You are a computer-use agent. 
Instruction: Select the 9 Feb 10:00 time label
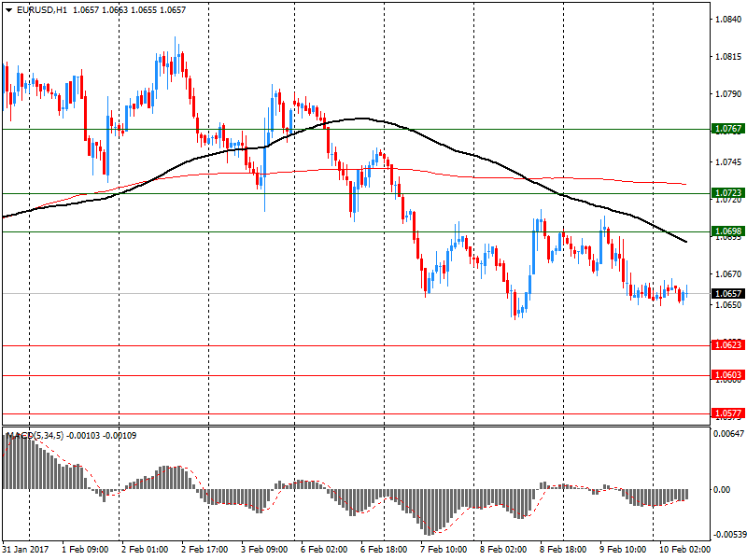[x=623, y=550]
